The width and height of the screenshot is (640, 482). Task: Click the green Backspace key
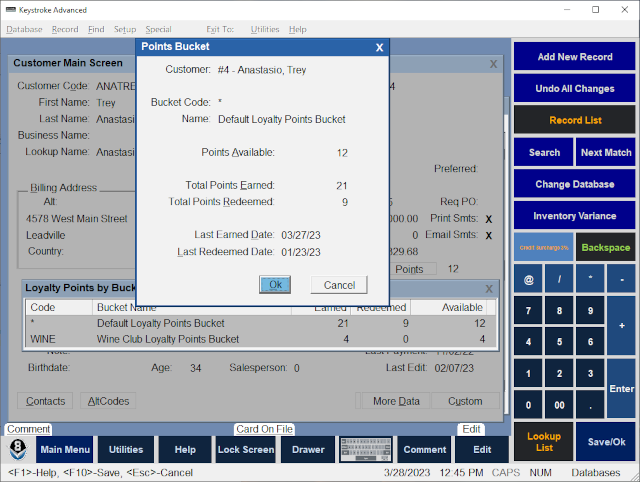click(x=605, y=247)
